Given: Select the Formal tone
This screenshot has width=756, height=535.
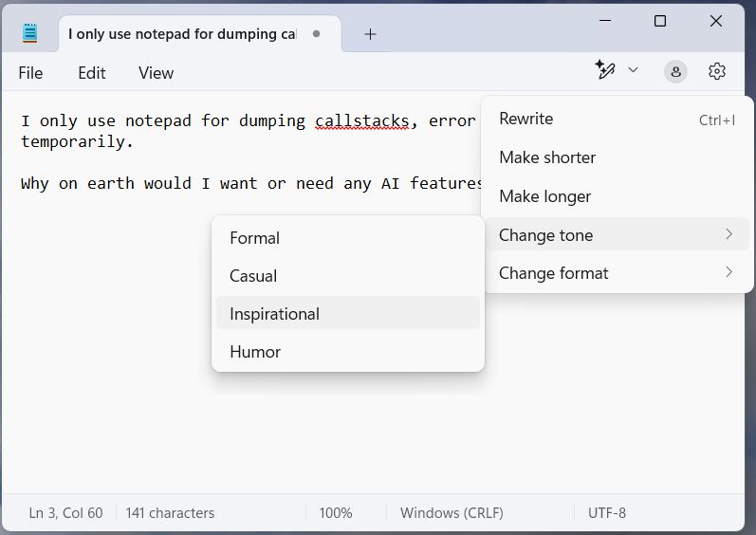Looking at the screenshot, I should [x=347, y=238].
